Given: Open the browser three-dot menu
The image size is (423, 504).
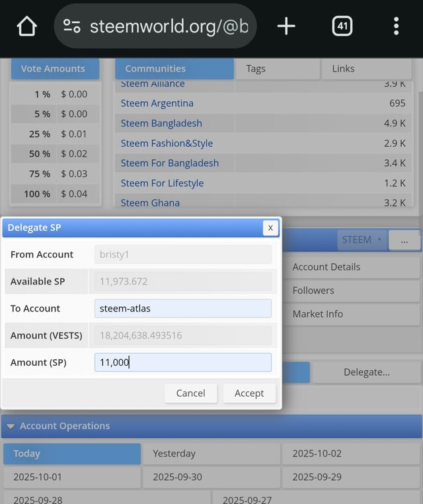Looking at the screenshot, I should tap(397, 26).
